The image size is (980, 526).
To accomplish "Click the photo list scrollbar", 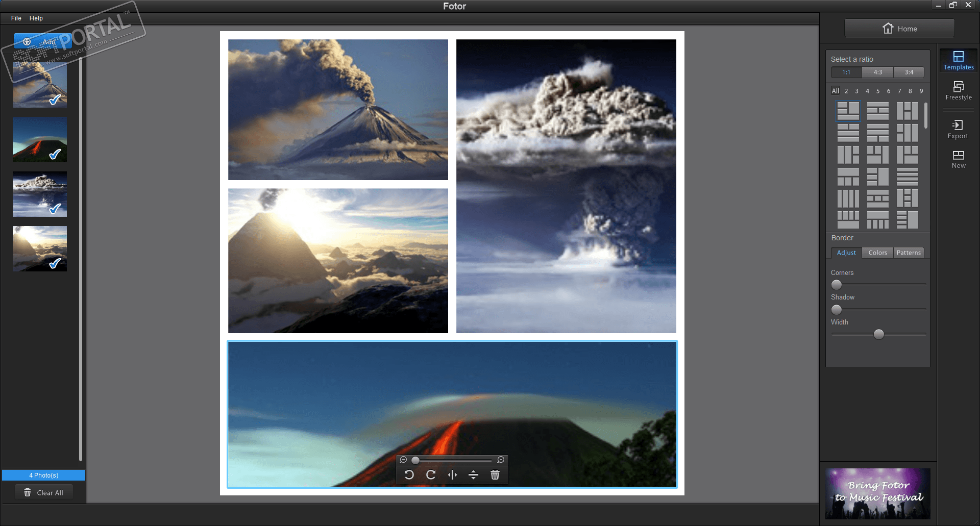I will click(81, 259).
